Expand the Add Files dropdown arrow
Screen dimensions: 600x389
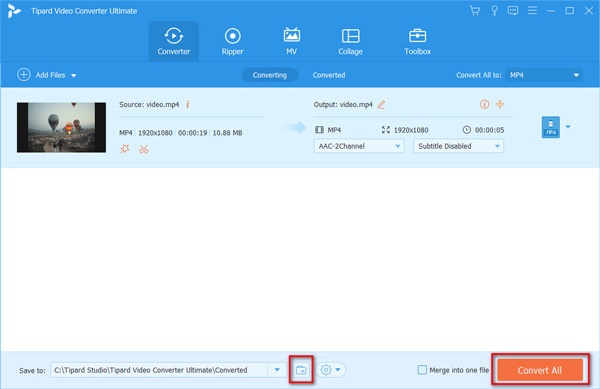coord(73,76)
